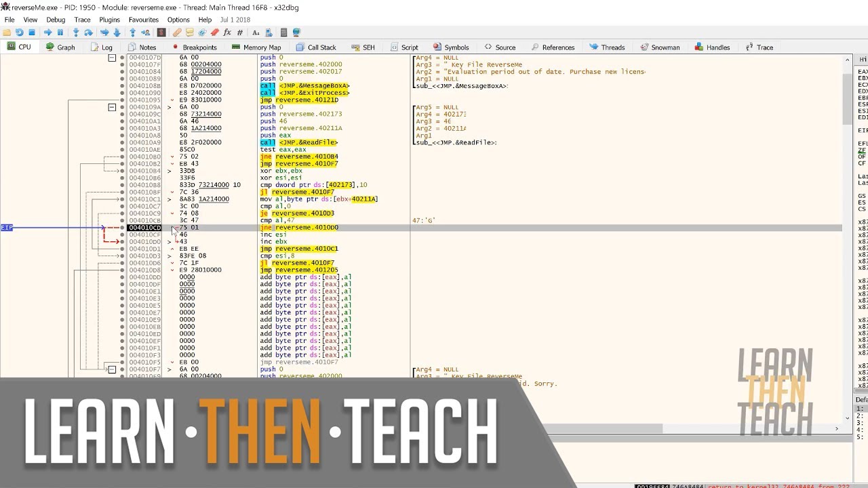Toggle breakpoint dot at address 004010D3
The height and width of the screenshot is (488, 868).
[x=122, y=256]
